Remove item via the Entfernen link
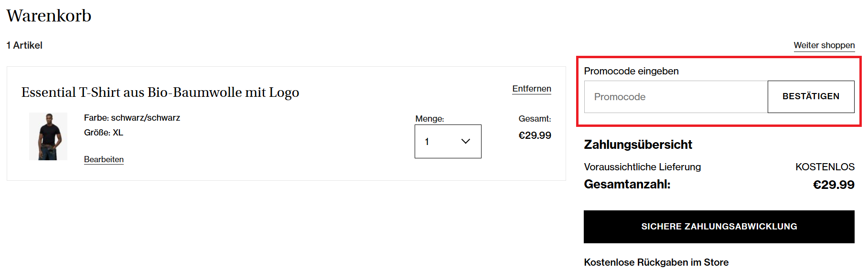Viewport: 868px width, 280px height. pyautogui.click(x=531, y=89)
